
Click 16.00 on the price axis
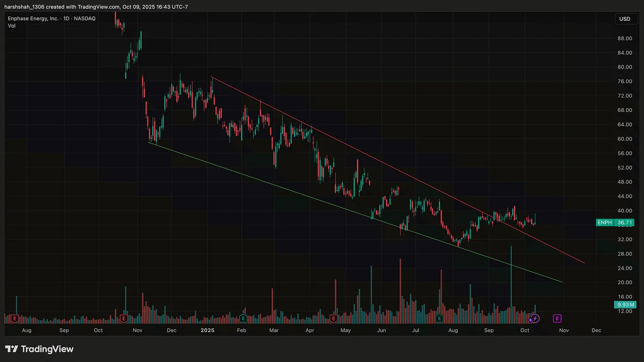click(625, 297)
